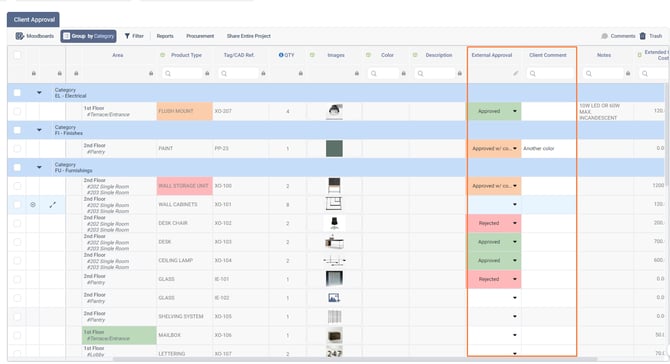Screen dimensions: 670x364
Task: Click the lock icon in Product Type column
Action: [207, 73]
